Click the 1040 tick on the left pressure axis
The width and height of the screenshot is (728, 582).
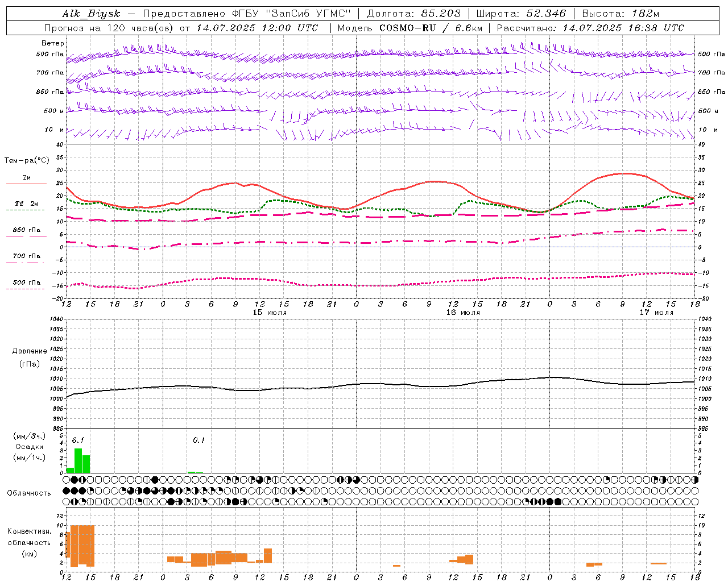(x=56, y=319)
